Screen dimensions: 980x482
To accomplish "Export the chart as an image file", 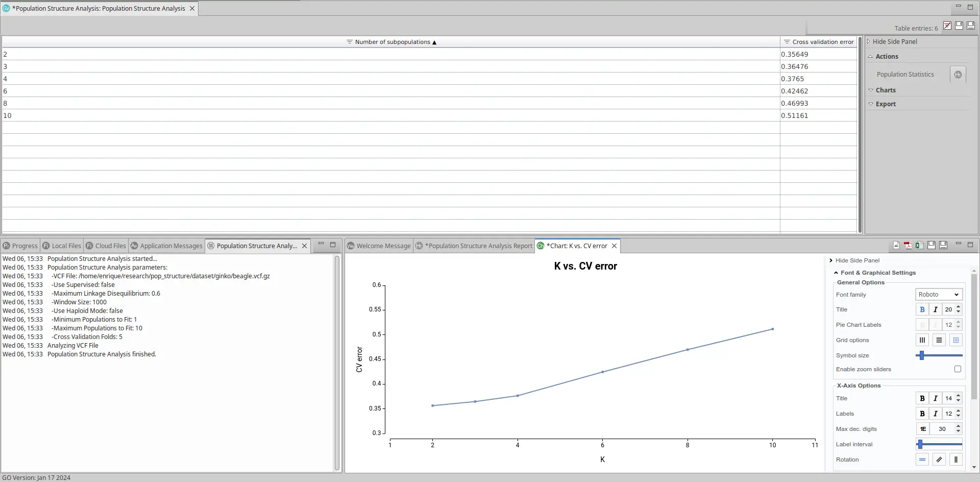I will click(896, 246).
